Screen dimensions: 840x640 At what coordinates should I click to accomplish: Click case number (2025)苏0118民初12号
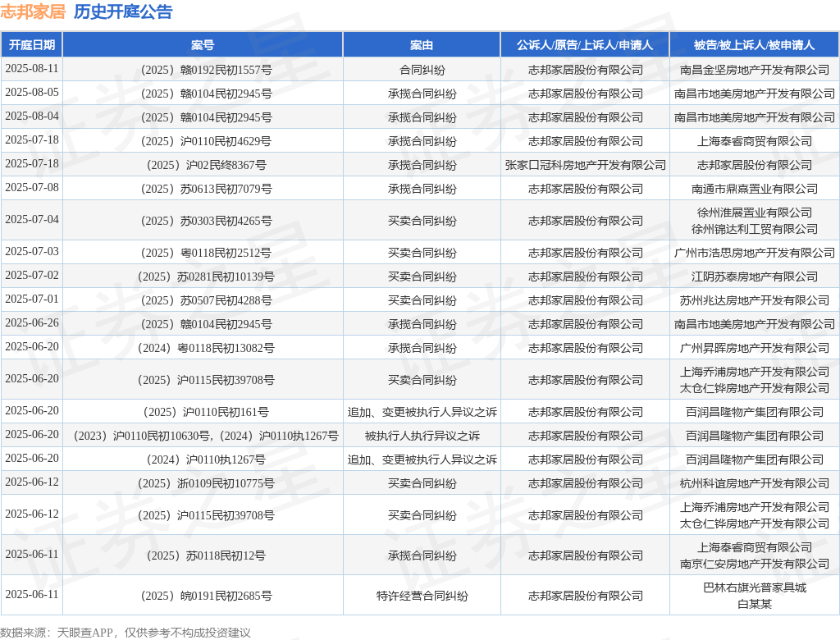(x=206, y=555)
